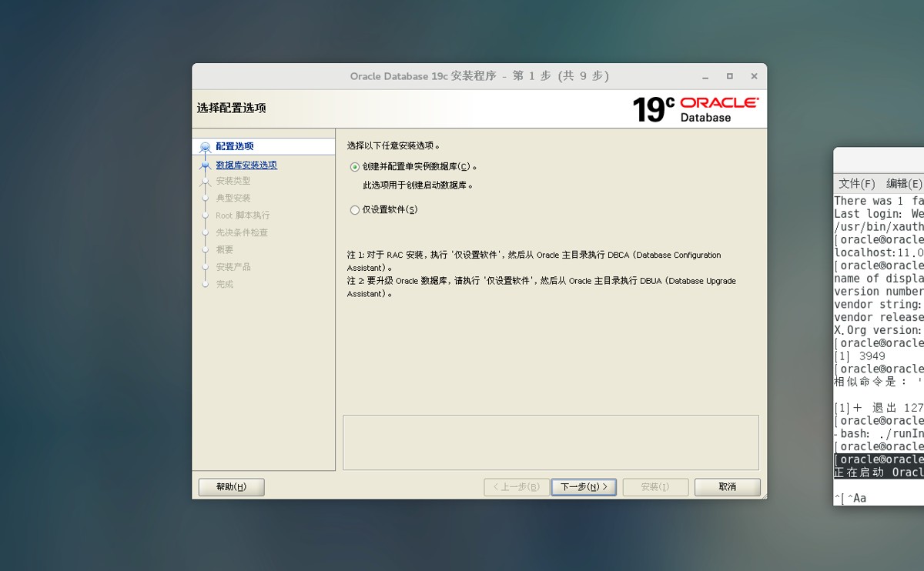924x571 pixels.
Task: Click the 安装类型 step in sidebar
Action: [x=233, y=181]
